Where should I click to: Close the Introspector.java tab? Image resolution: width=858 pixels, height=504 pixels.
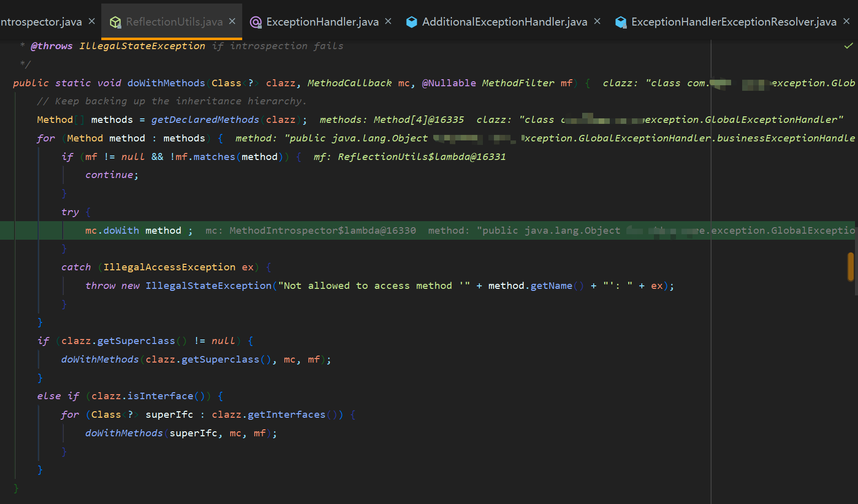click(x=92, y=21)
